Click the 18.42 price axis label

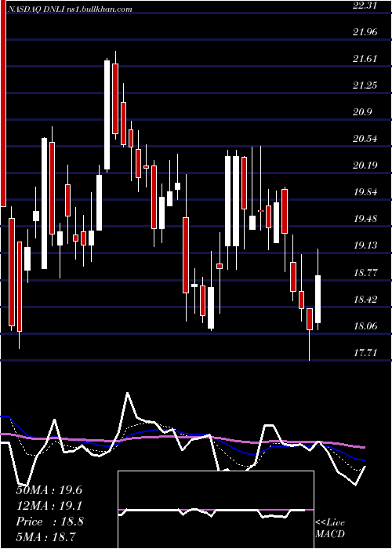point(365,300)
